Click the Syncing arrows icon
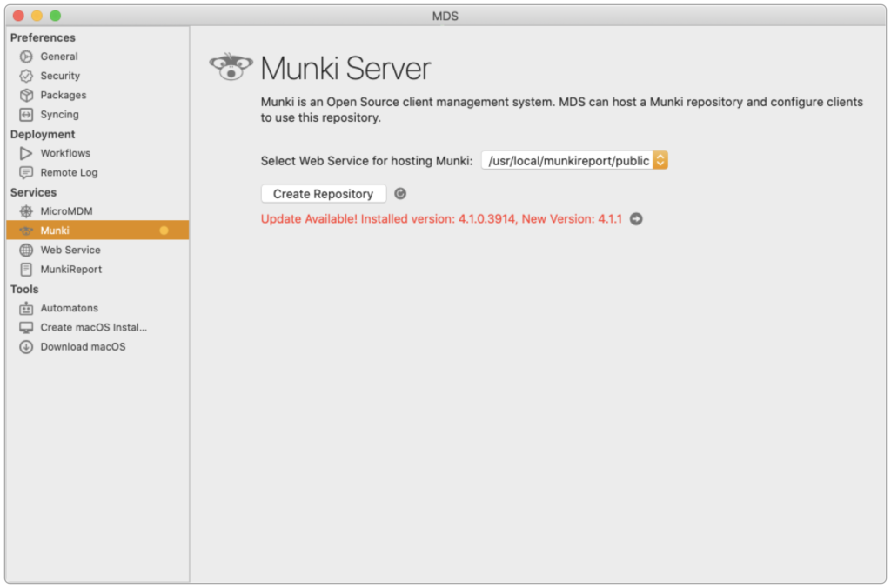 [x=26, y=114]
